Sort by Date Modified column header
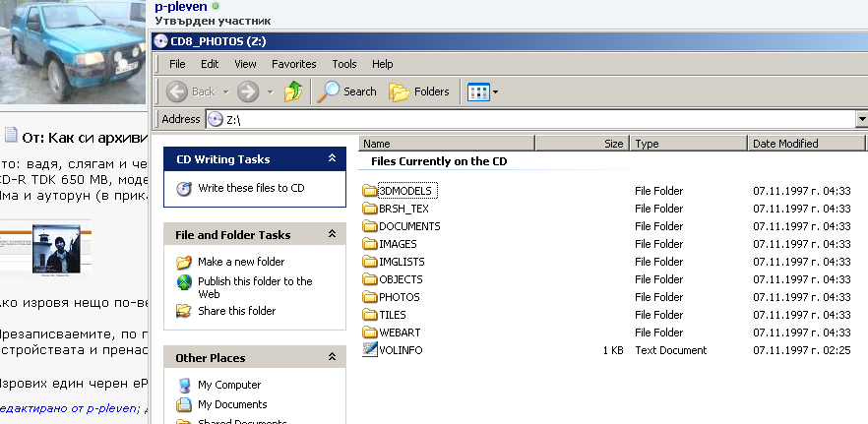 tap(785, 144)
